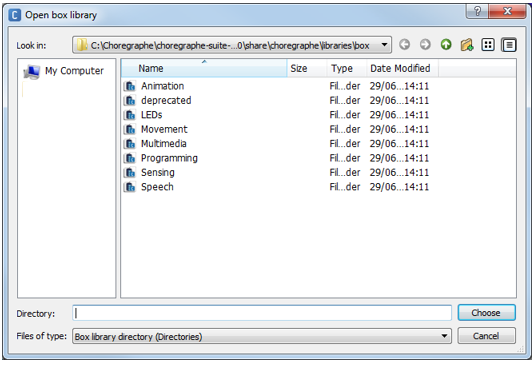Sort by the Name column header
The width and height of the screenshot is (532, 366).
(204, 68)
